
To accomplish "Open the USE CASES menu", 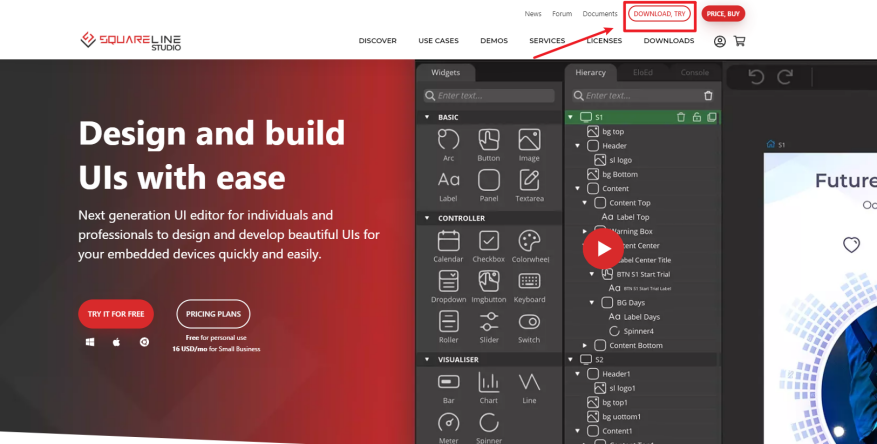I will pos(438,41).
